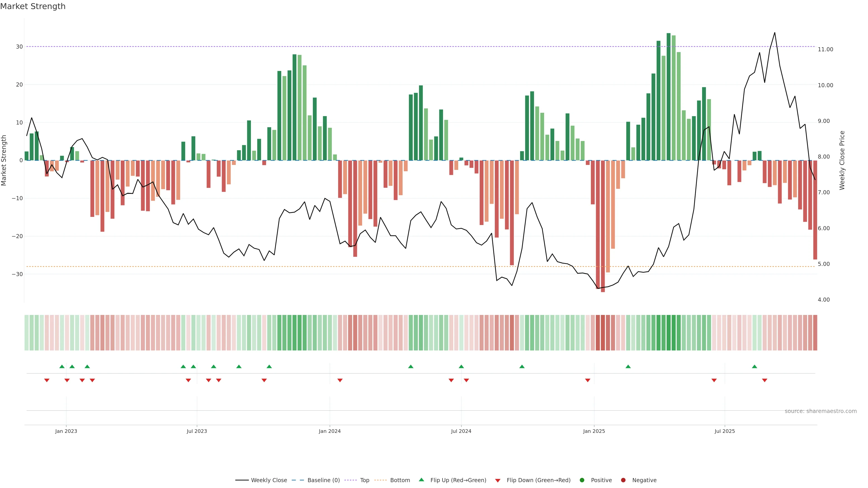Image resolution: width=868 pixels, height=488 pixels.
Task: Click the Flip Down red triangle legend icon
Action: (498, 481)
